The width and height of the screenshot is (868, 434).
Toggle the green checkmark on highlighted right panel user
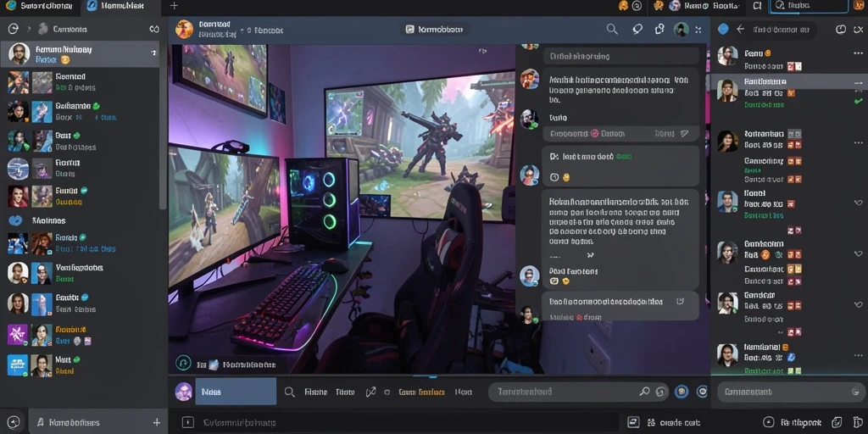(x=858, y=101)
